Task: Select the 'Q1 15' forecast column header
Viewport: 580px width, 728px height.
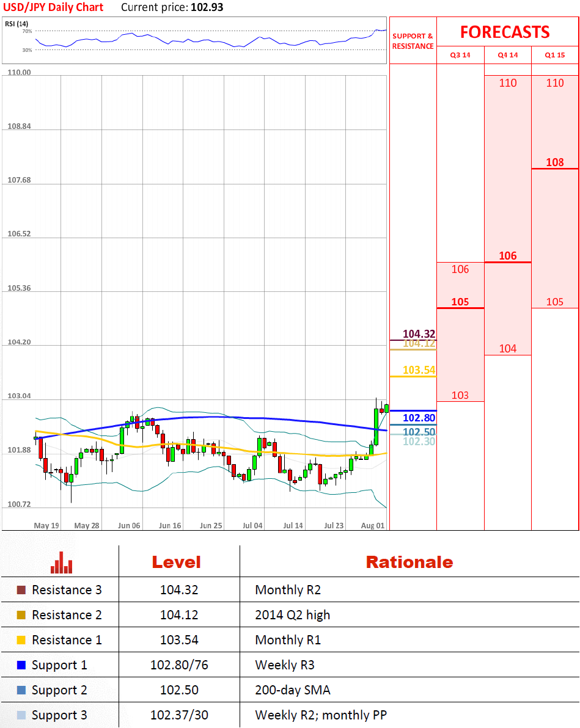Action: [x=555, y=55]
